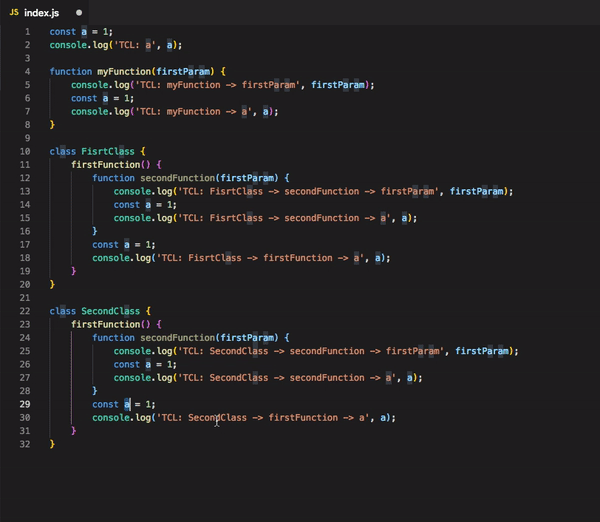Click 'firstParam' parameter on line 12
The width and height of the screenshot is (600, 522).
click(x=247, y=178)
